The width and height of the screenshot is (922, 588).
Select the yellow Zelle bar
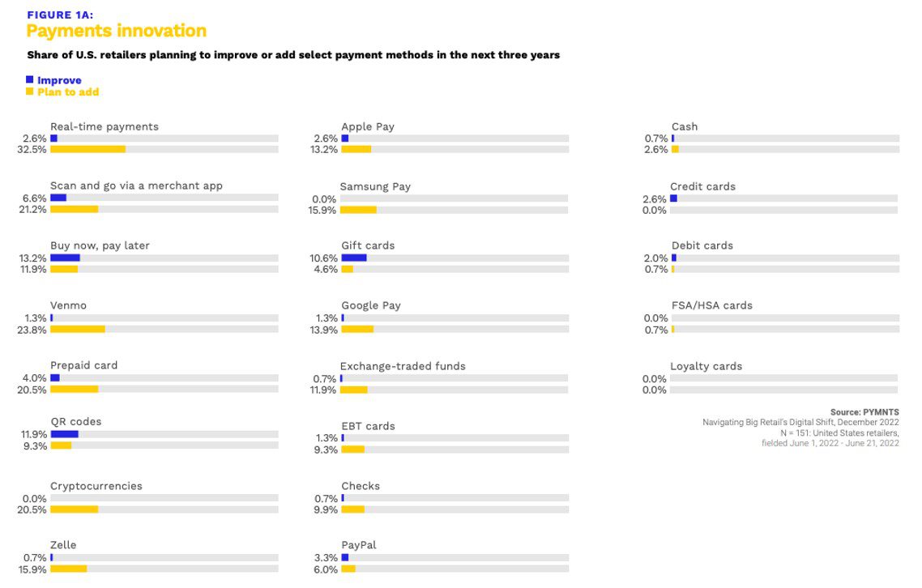[x=68, y=569]
